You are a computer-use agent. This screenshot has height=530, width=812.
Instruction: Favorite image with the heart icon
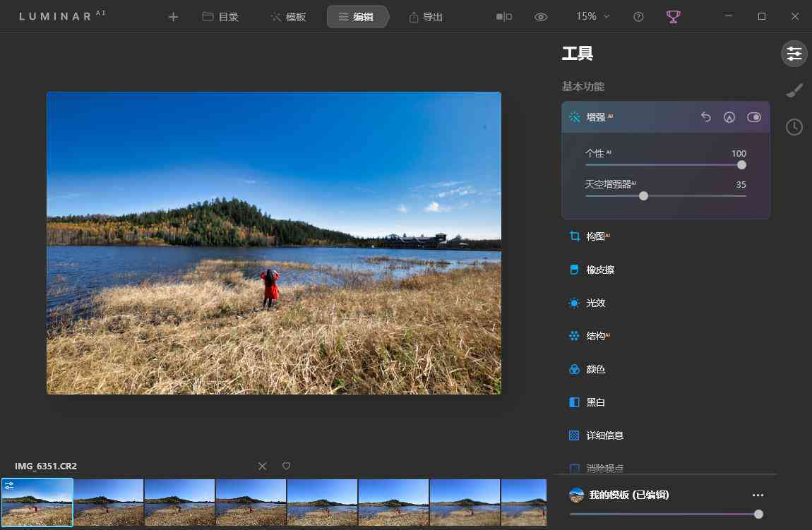pyautogui.click(x=287, y=466)
